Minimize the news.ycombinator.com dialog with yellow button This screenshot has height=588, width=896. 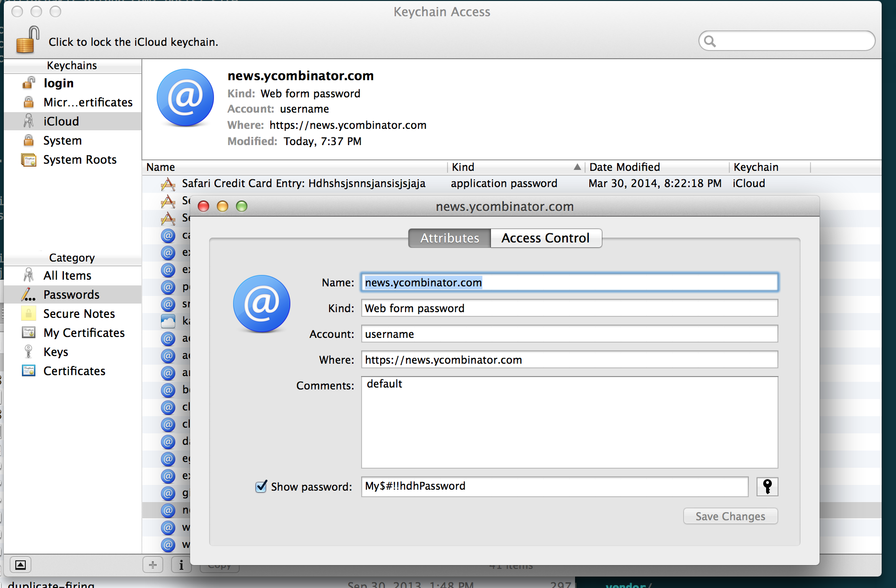[x=223, y=206]
